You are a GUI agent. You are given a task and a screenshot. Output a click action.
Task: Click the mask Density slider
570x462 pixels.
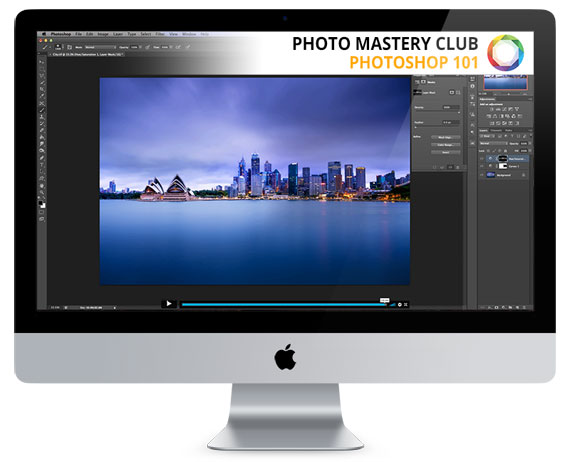[x=438, y=111]
